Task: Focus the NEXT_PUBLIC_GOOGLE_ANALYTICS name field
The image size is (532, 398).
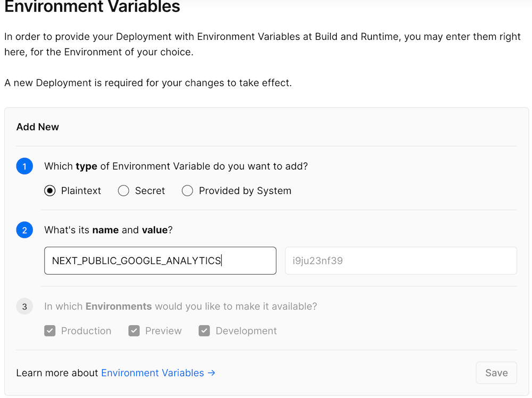Action: (x=160, y=261)
